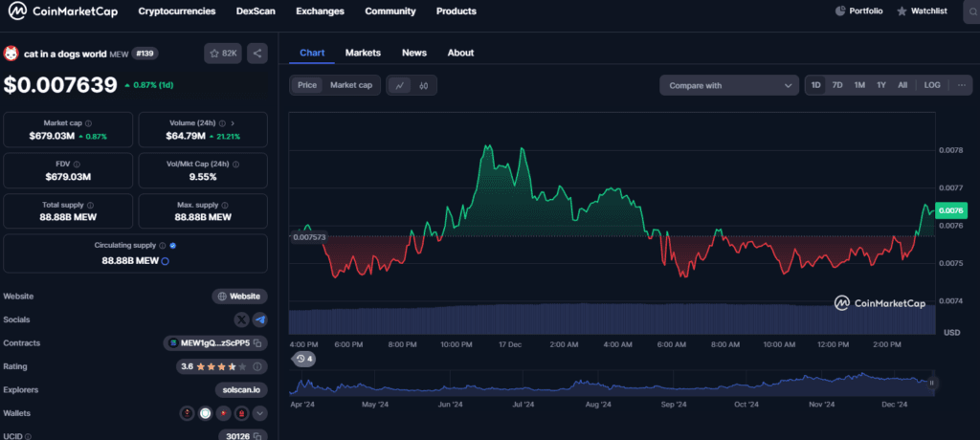Viewport: 980px width, 440px height.
Task: Select the Price chart mode
Action: click(307, 86)
